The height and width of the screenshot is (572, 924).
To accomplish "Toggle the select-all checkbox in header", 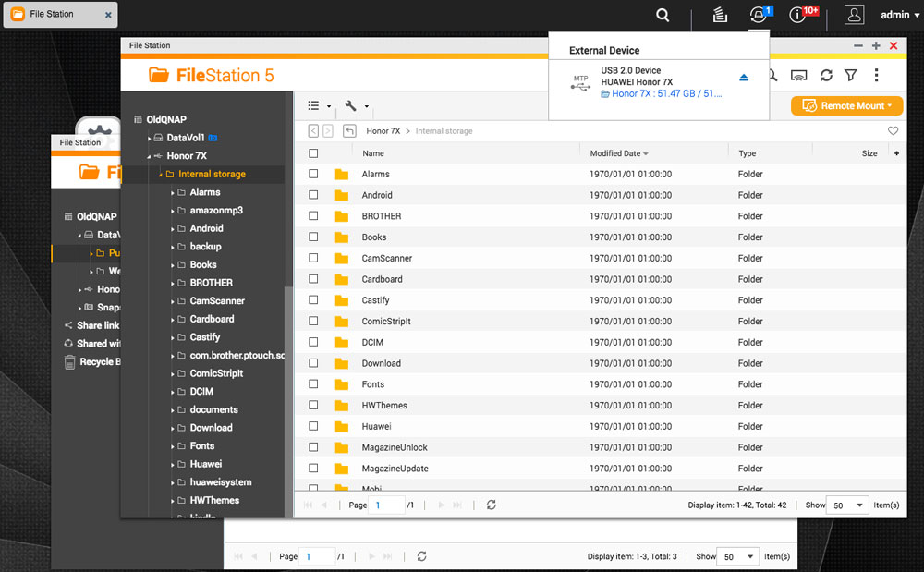I will 313,153.
